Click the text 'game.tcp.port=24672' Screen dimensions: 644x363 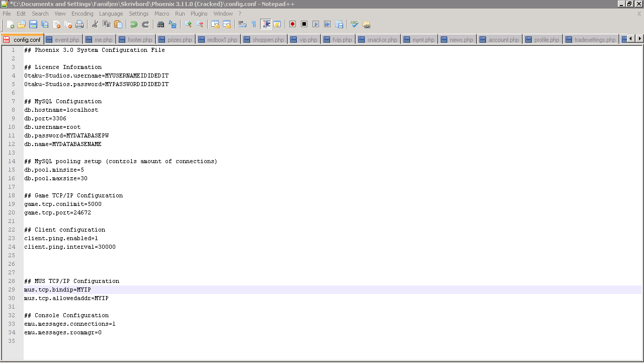(58, 212)
